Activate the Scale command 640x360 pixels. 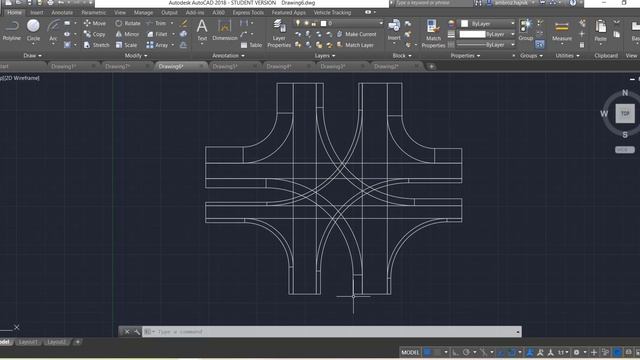point(126,45)
